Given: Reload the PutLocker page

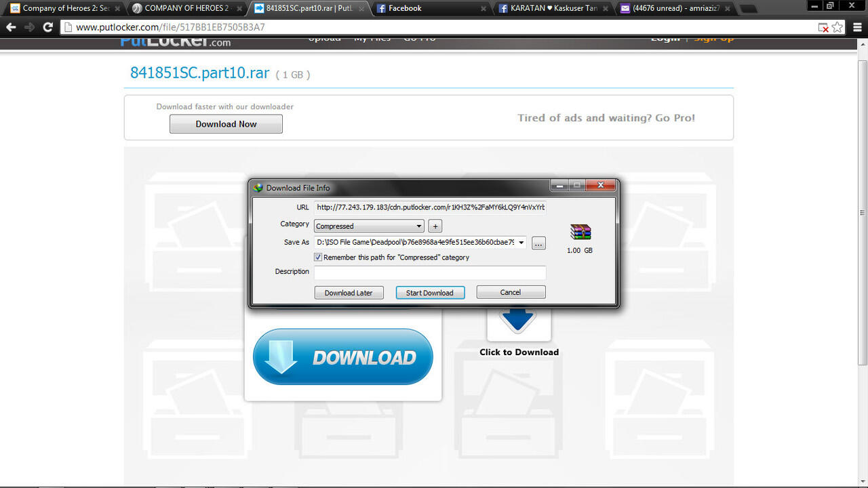Looking at the screenshot, I should (x=47, y=27).
